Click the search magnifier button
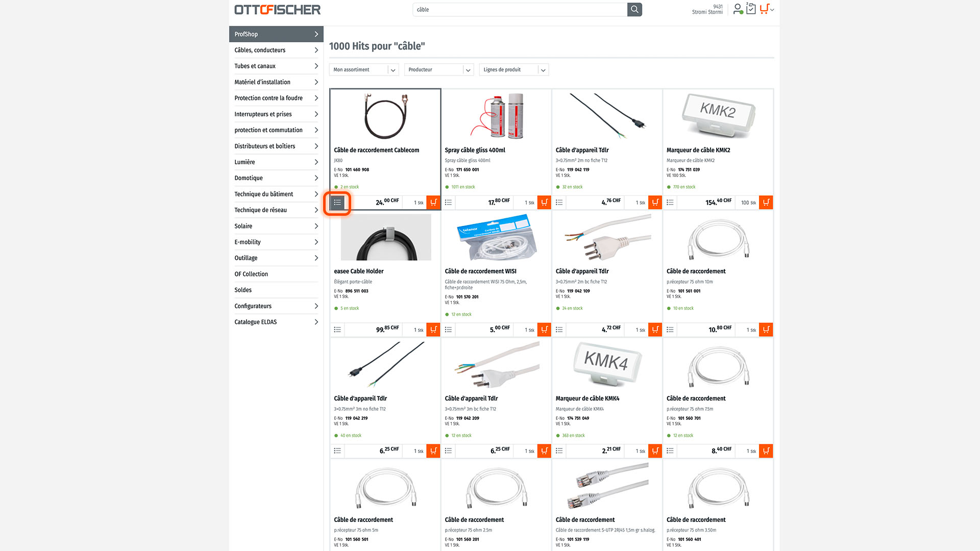Image resolution: width=980 pixels, height=551 pixels. click(634, 9)
